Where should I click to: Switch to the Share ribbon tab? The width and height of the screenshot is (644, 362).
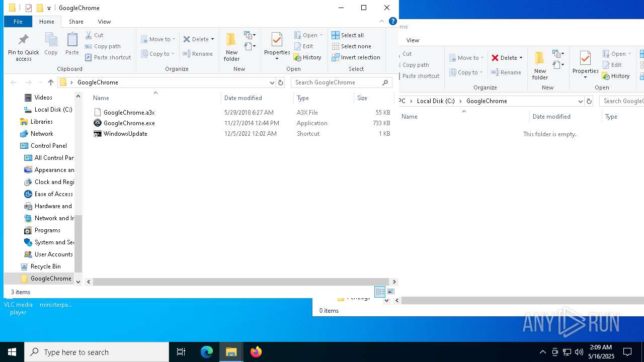point(76,22)
